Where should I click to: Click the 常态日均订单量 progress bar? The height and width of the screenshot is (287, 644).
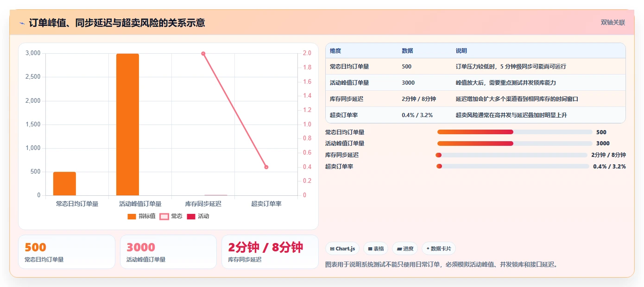click(x=515, y=132)
